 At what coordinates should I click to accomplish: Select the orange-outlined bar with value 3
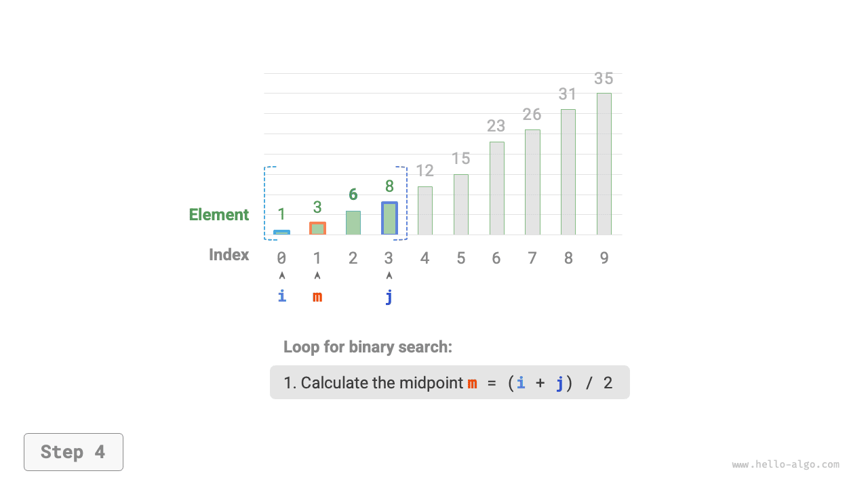(317, 228)
